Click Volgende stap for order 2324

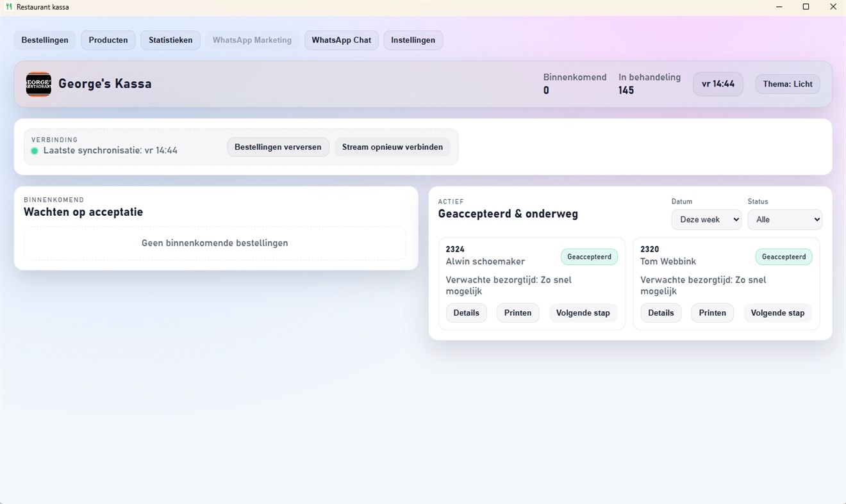tap(583, 313)
